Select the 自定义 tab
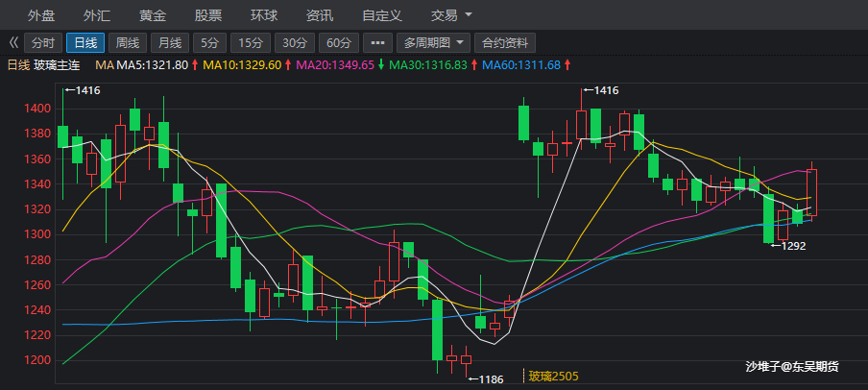Viewport: 868px width, 390px height. [382, 15]
